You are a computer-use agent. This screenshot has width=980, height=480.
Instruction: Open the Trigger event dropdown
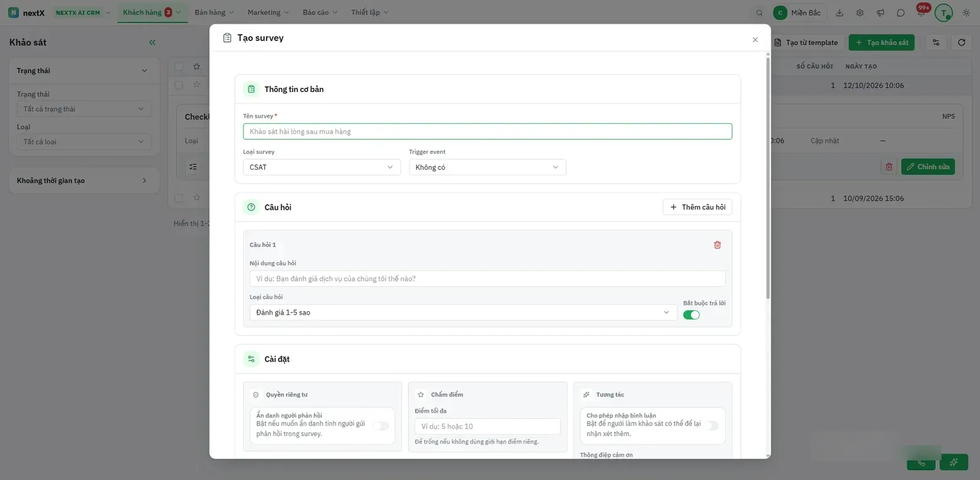coord(488,167)
